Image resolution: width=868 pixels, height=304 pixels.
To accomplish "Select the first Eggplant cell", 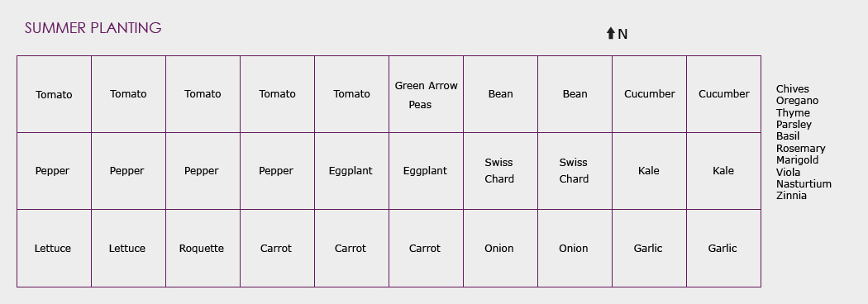I will (x=351, y=171).
